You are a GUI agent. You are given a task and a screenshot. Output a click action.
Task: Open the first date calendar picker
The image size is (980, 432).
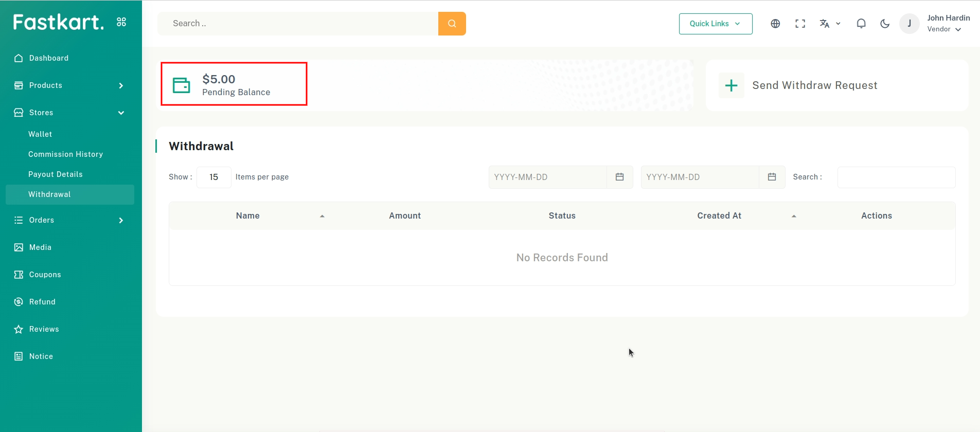(619, 177)
